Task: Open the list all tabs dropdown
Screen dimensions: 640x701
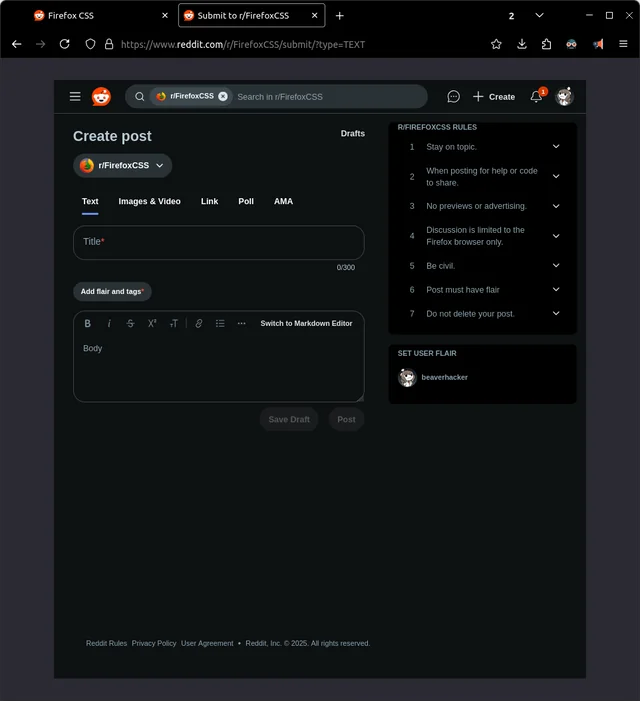Action: click(x=539, y=16)
